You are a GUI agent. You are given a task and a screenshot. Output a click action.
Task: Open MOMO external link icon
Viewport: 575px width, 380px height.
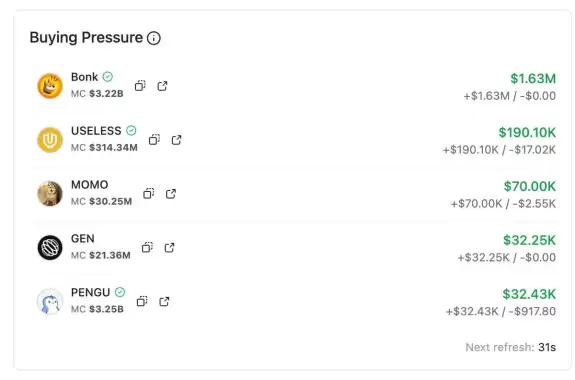click(x=171, y=194)
